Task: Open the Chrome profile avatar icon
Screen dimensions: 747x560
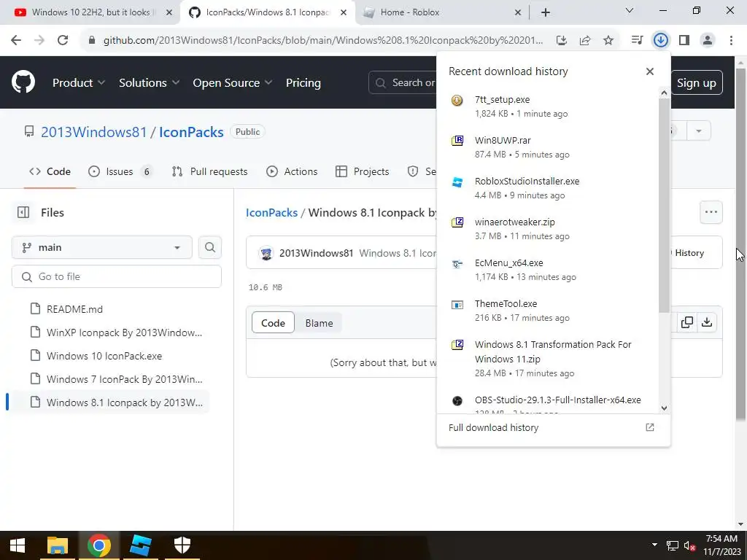Action: point(708,41)
